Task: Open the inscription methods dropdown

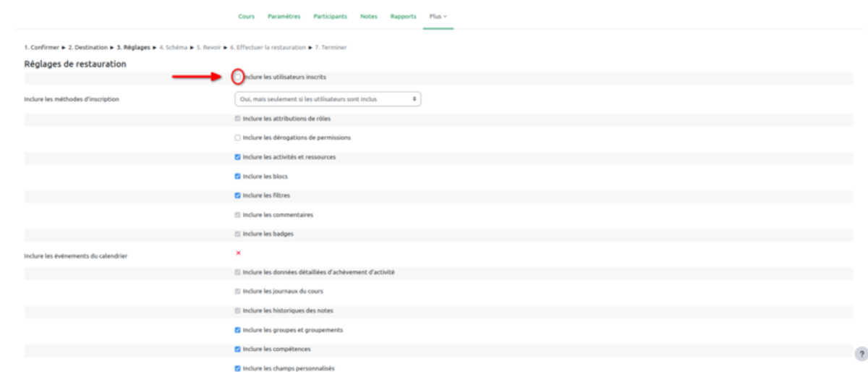Action: [328, 99]
